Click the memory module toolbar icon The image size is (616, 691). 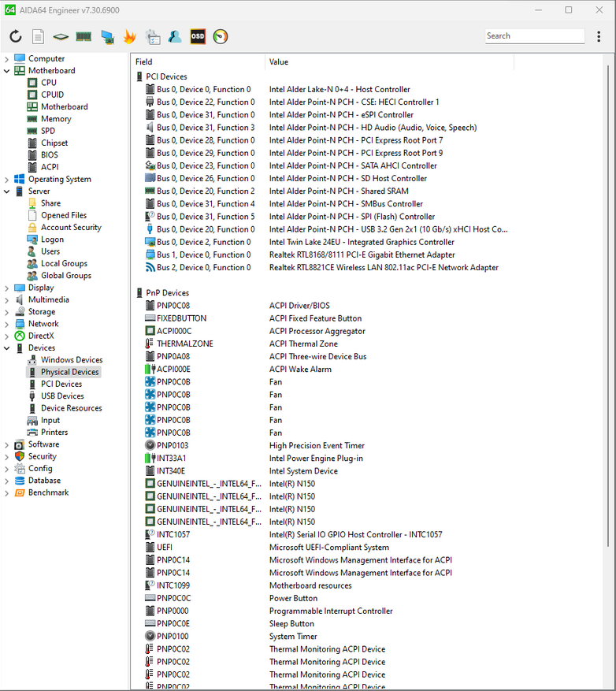[x=83, y=36]
